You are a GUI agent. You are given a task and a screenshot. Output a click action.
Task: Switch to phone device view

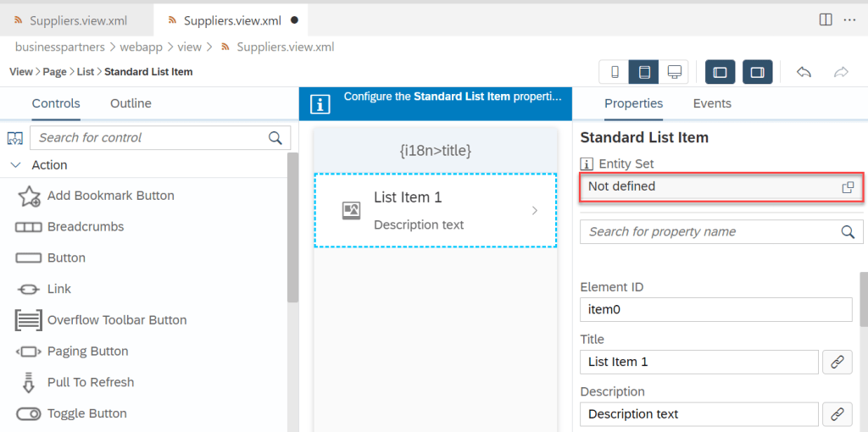pyautogui.click(x=615, y=72)
